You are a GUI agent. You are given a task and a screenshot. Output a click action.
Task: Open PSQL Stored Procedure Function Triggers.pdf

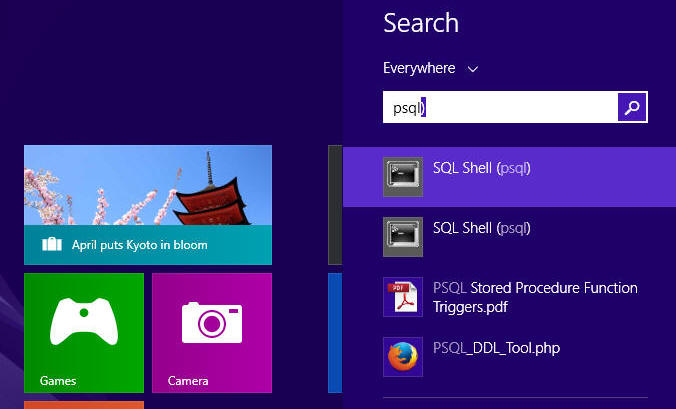click(x=535, y=297)
